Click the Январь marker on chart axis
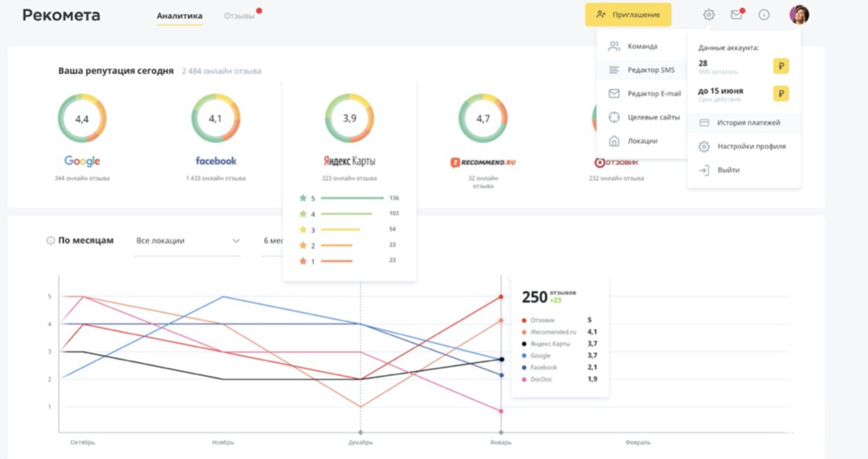 coord(501,432)
